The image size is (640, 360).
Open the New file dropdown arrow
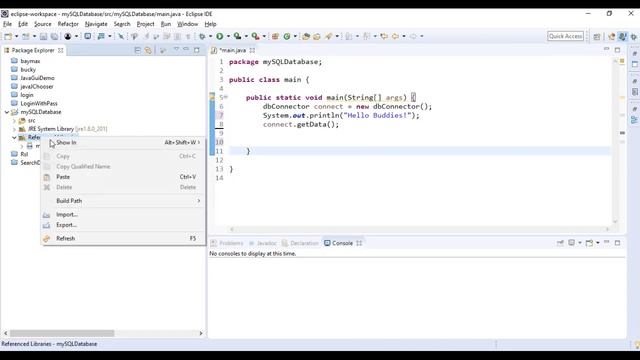16,36
